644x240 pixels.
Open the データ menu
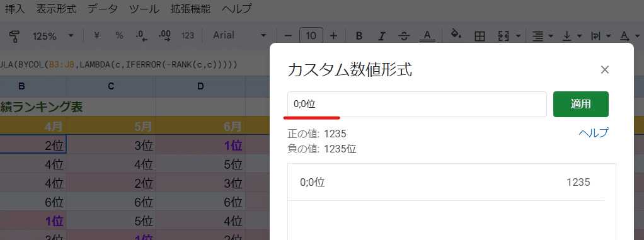[x=103, y=9]
